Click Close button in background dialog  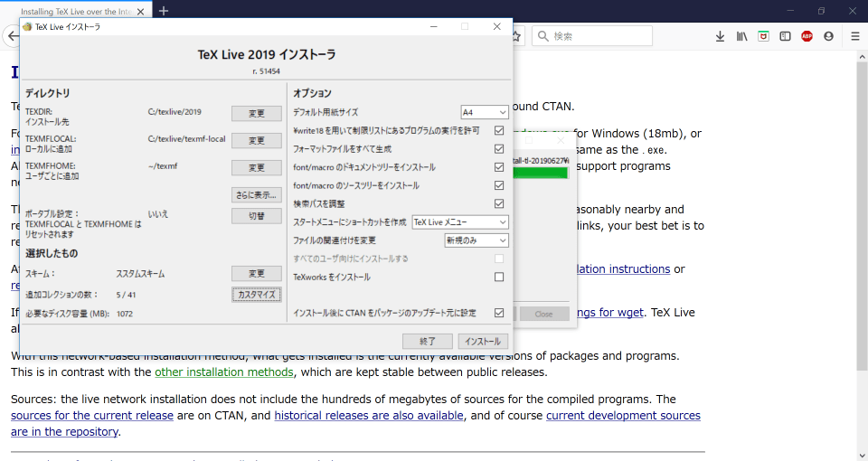(543, 314)
